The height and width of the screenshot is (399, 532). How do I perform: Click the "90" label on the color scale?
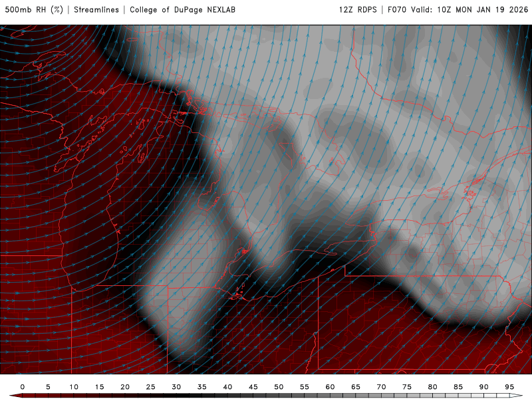pyautogui.click(x=484, y=387)
